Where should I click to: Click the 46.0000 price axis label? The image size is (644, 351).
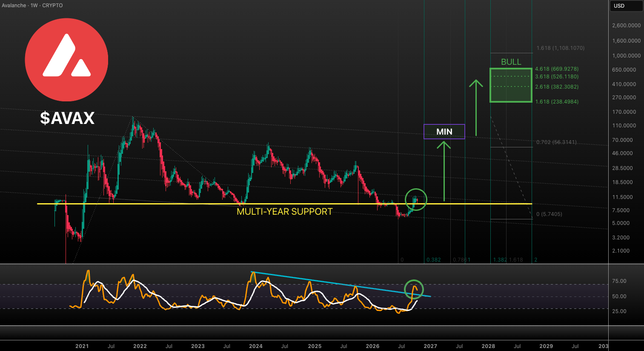623,153
